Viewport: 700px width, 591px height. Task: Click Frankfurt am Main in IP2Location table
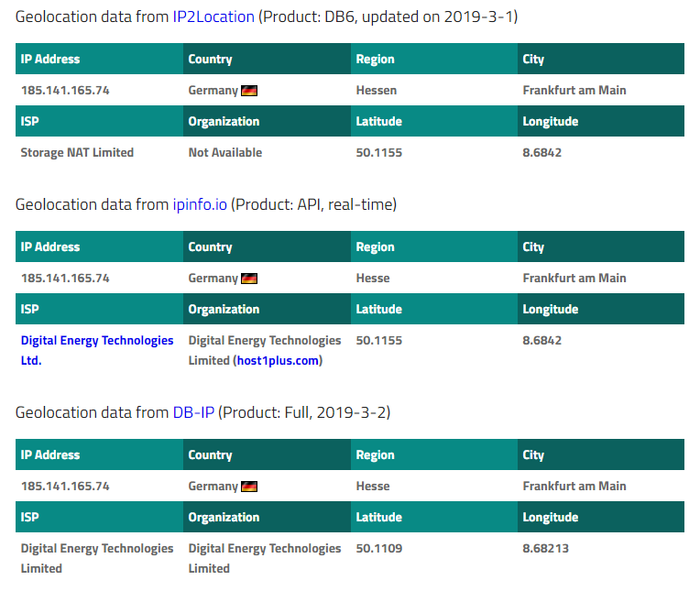(574, 91)
